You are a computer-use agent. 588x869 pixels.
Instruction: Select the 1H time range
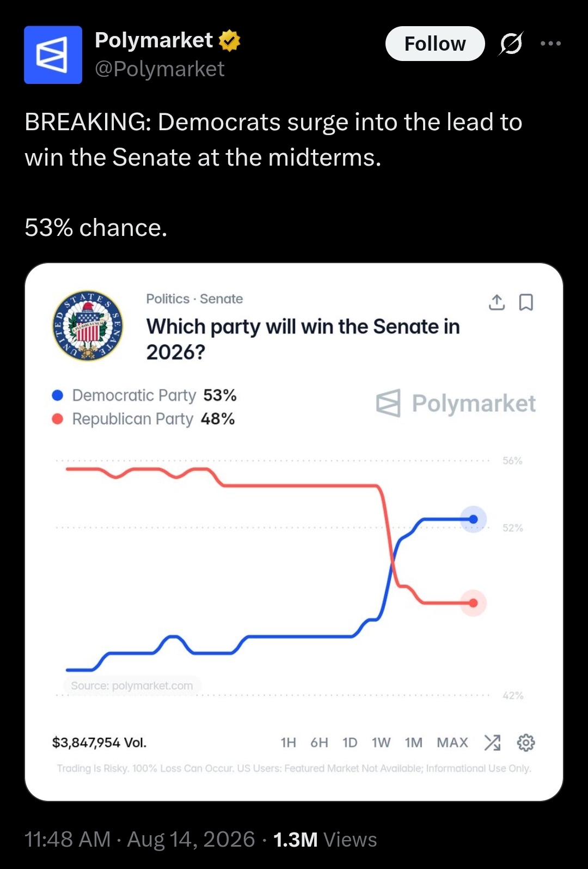point(288,743)
